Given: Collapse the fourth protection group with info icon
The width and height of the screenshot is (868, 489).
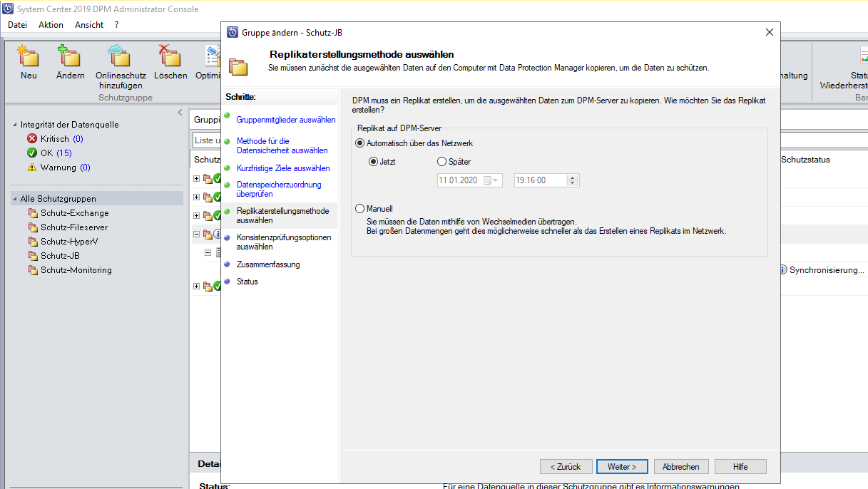Looking at the screenshot, I should (x=197, y=234).
